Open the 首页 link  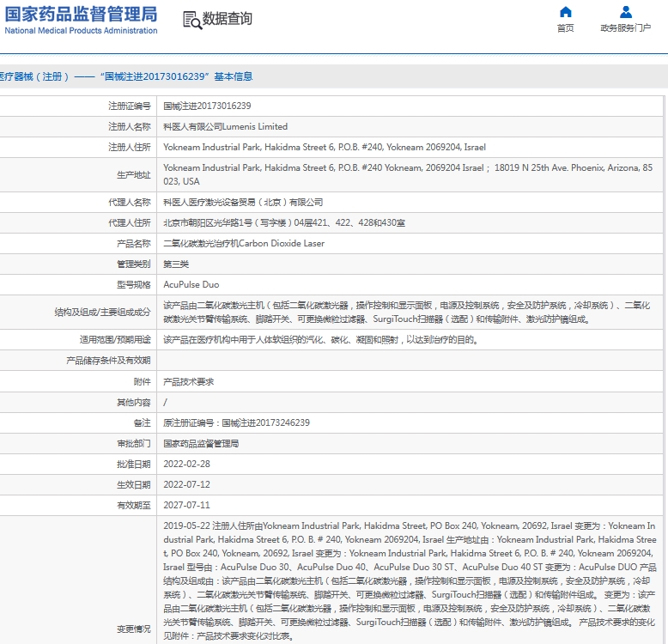[565, 28]
